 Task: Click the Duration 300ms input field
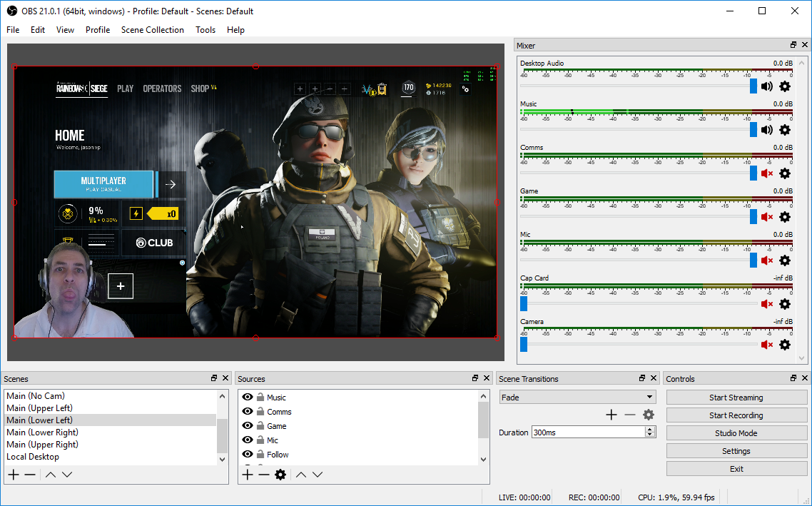pos(588,432)
